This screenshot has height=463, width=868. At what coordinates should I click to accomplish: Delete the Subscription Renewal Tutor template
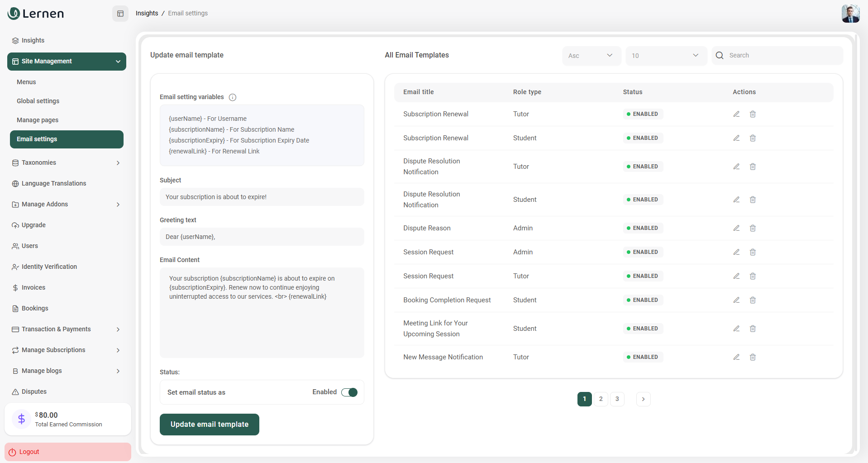click(x=753, y=114)
